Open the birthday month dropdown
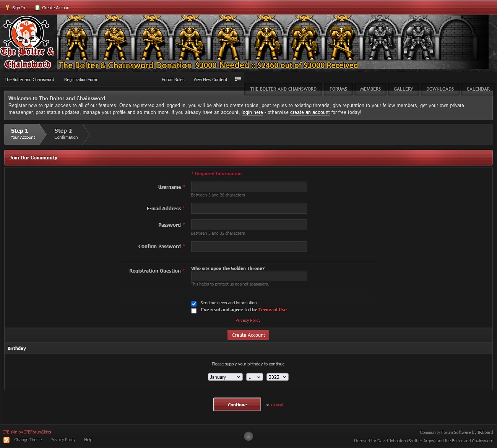This screenshot has height=448, width=497. 225,377
